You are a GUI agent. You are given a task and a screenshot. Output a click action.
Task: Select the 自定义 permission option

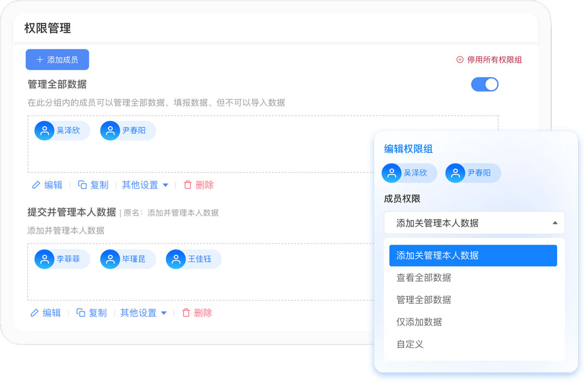tap(410, 344)
